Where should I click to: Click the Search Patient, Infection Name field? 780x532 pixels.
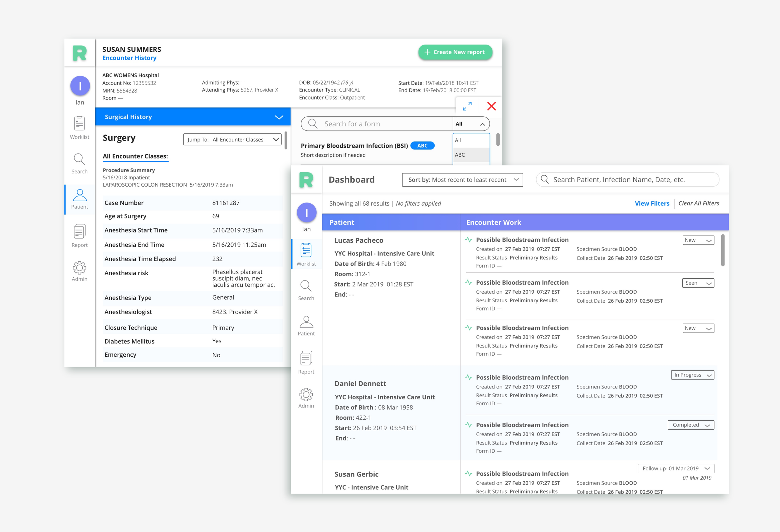click(628, 180)
